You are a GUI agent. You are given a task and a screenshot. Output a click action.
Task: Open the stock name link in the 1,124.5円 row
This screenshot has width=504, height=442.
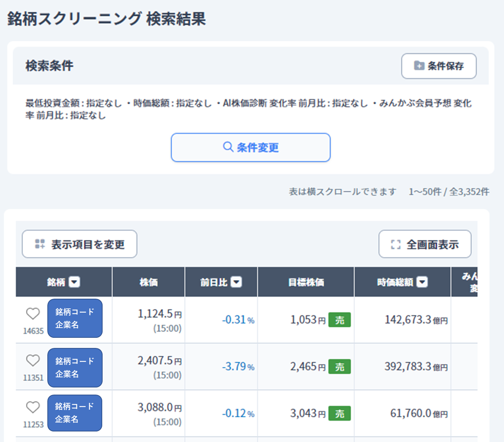tap(75, 318)
